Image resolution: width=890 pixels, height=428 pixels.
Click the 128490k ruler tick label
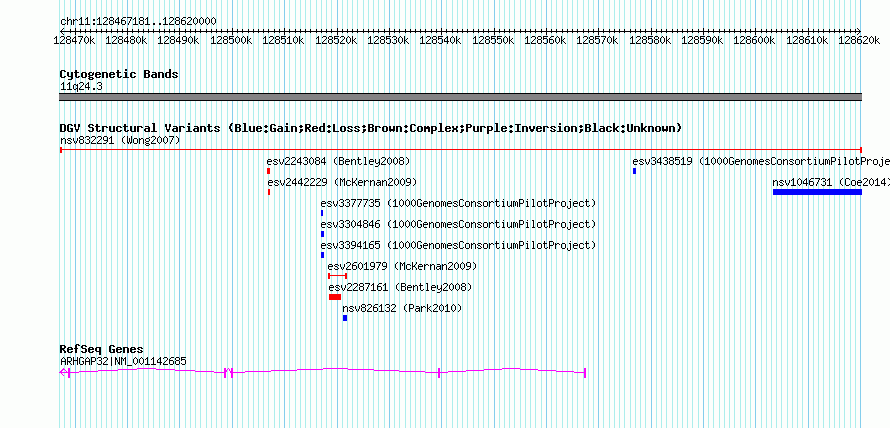(x=179, y=40)
